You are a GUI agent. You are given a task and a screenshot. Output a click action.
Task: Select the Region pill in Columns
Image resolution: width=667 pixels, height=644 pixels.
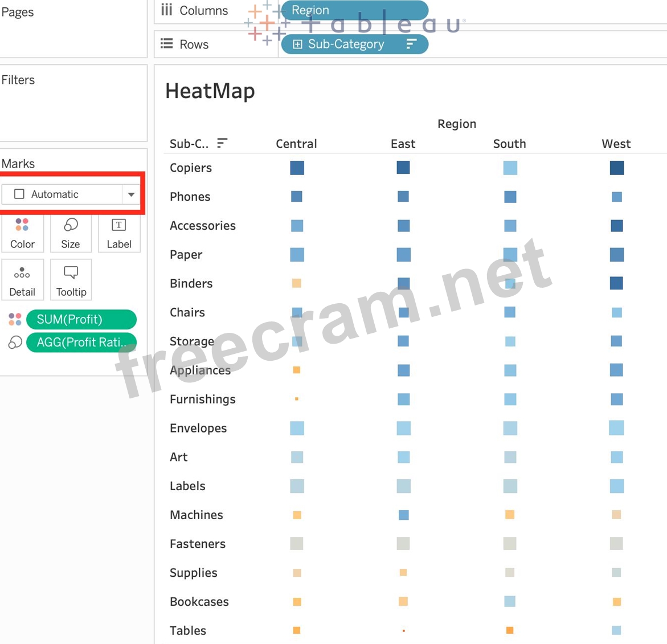[x=354, y=10]
